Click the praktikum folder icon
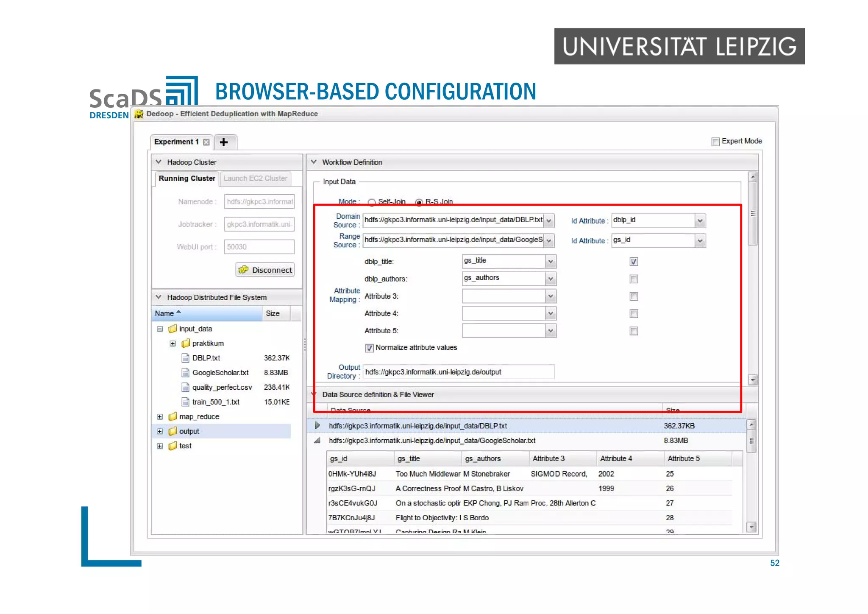The image size is (868, 614). [x=186, y=343]
